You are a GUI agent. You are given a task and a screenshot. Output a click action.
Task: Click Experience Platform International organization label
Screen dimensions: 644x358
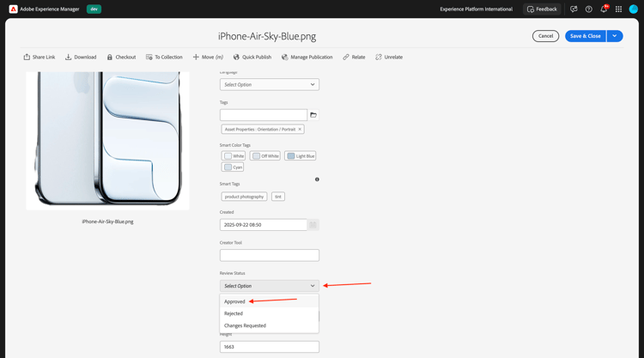(x=476, y=9)
